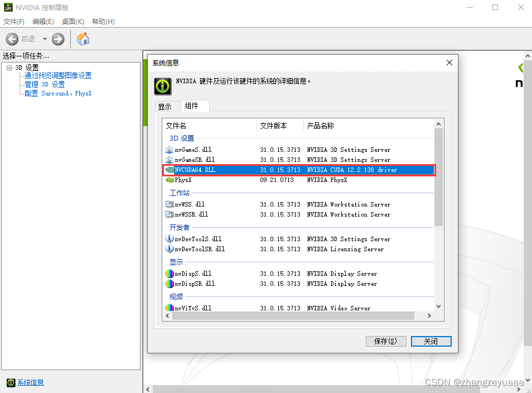The height and width of the screenshot is (393, 532).
Task: Click the 保存(S) button
Action: click(x=386, y=341)
